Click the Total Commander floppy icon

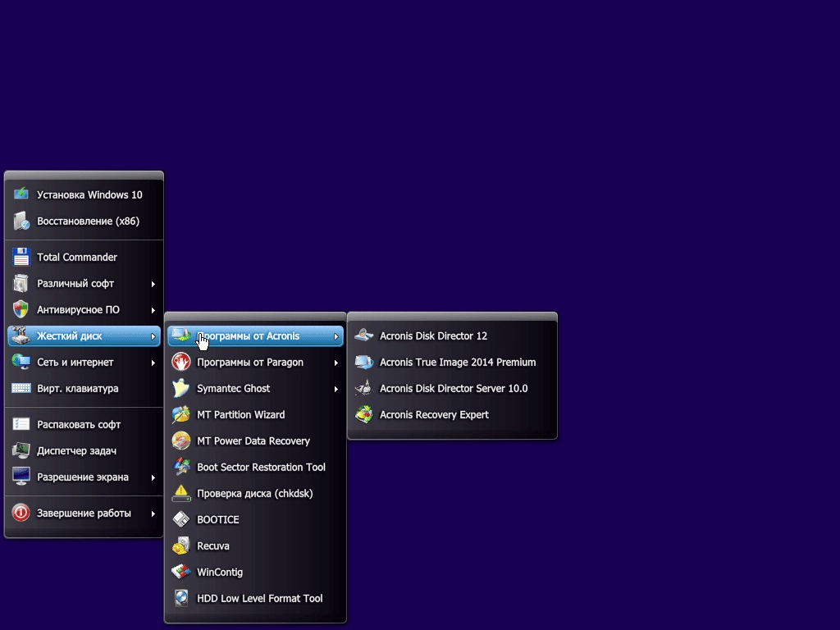pyautogui.click(x=21, y=257)
